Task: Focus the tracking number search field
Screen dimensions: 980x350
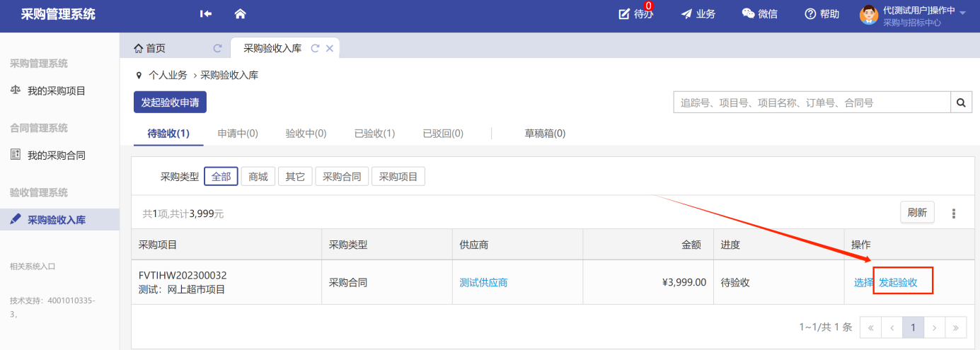Action: [x=810, y=103]
